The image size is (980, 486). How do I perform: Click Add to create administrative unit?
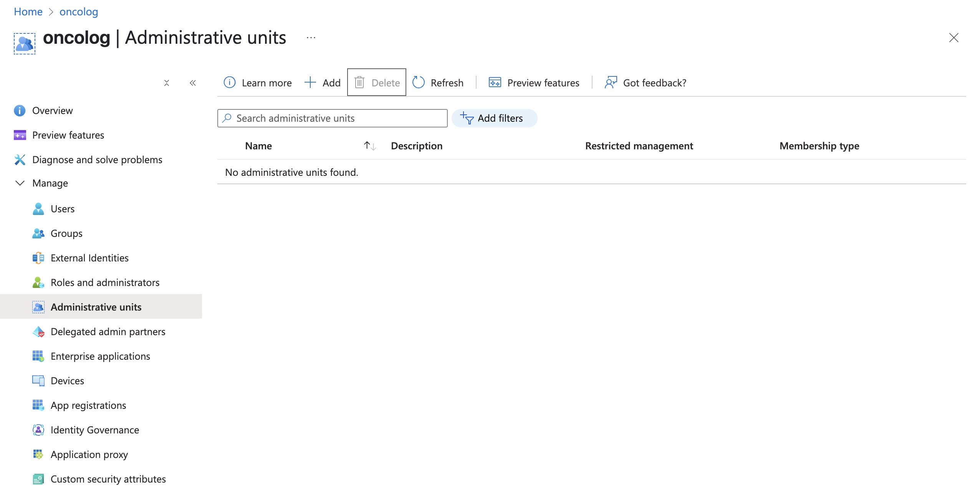pos(322,83)
